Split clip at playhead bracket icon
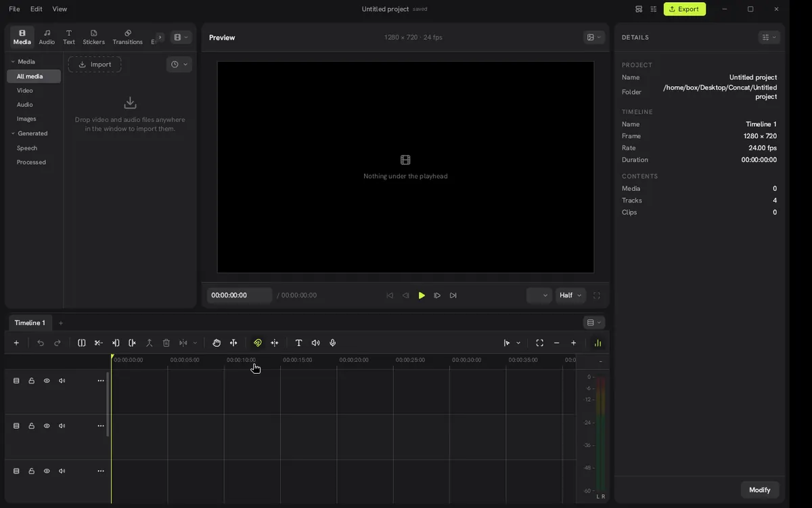Viewport: 812px width, 508px height. point(82,343)
